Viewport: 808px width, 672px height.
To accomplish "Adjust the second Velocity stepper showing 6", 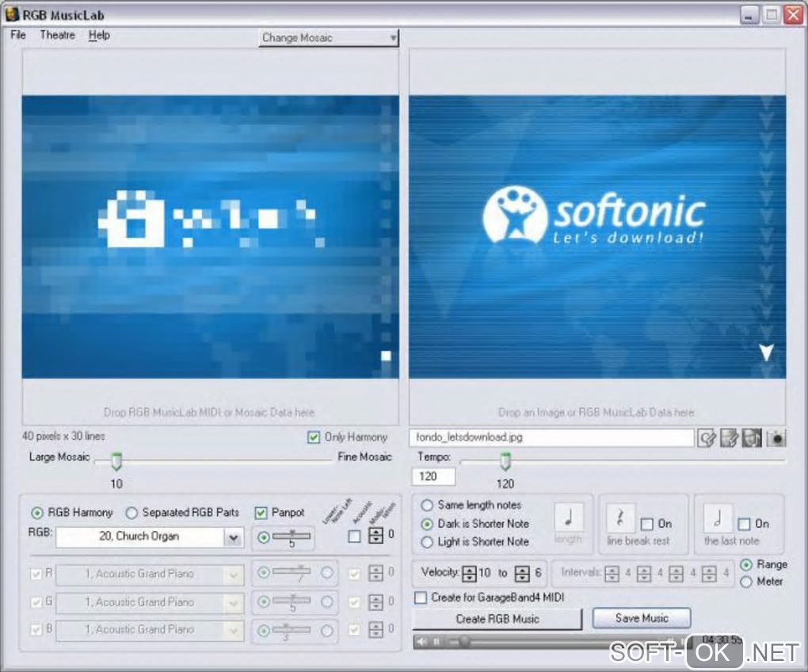I will 522,573.
